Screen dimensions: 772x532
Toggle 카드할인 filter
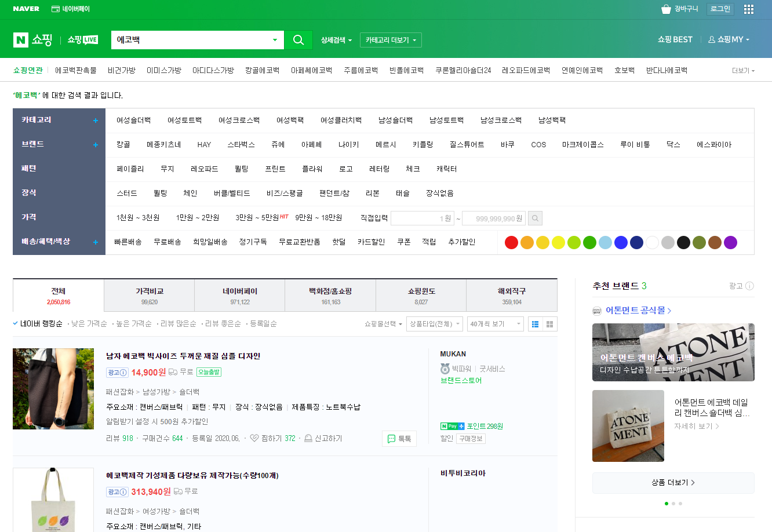point(371,242)
